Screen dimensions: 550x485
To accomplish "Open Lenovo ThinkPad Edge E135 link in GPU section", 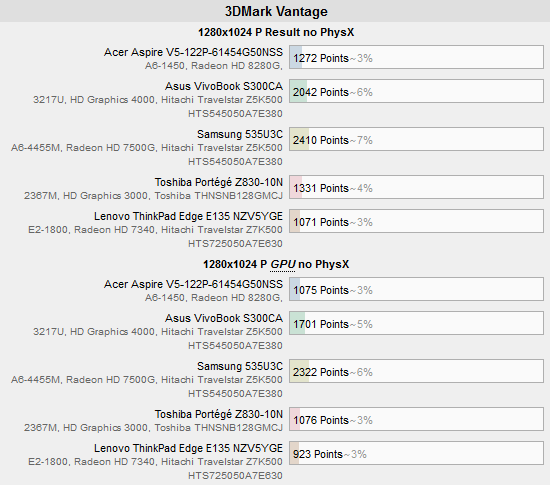I will coord(188,448).
